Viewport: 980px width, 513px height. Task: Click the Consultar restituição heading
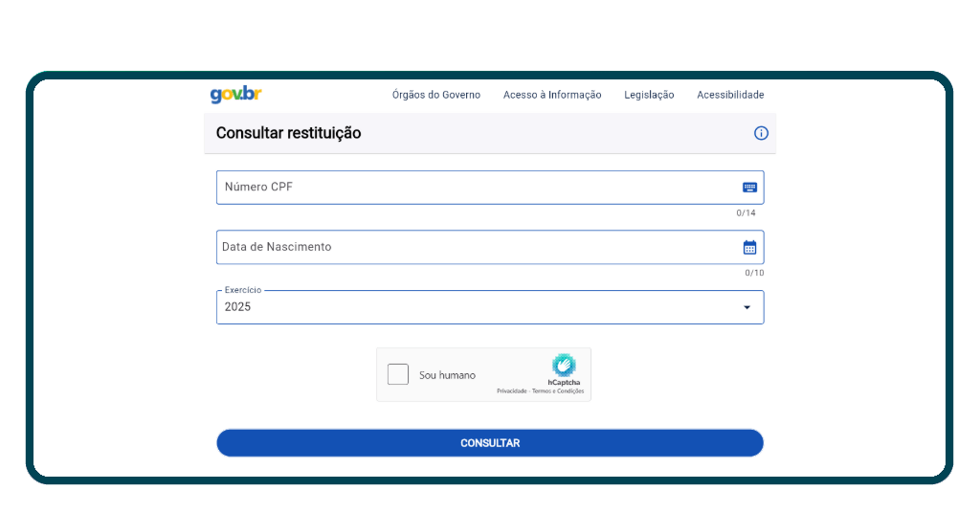tap(289, 133)
